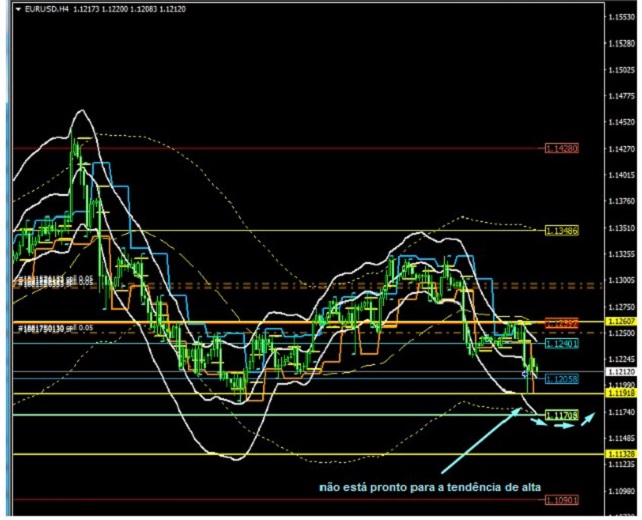Select the yellow 1.13486 price label
The image size is (642, 520).
[562, 230]
